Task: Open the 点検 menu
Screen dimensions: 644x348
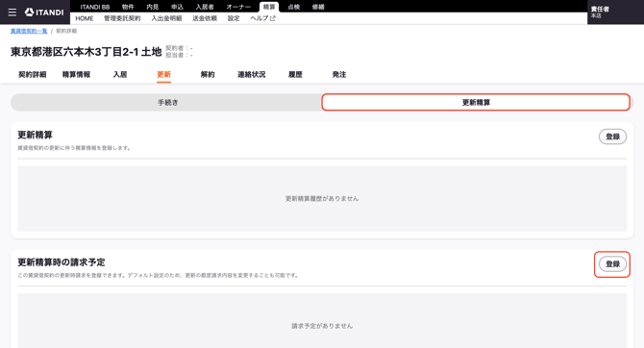Action: pyautogui.click(x=294, y=7)
